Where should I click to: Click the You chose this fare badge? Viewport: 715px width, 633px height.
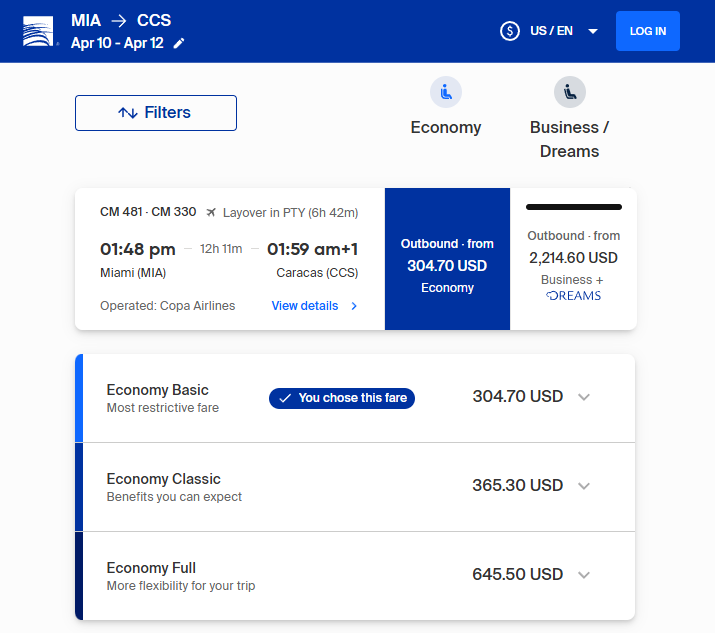tap(342, 398)
